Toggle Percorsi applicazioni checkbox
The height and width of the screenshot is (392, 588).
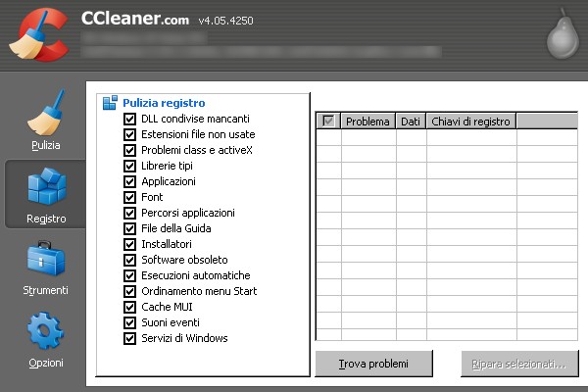(x=129, y=213)
